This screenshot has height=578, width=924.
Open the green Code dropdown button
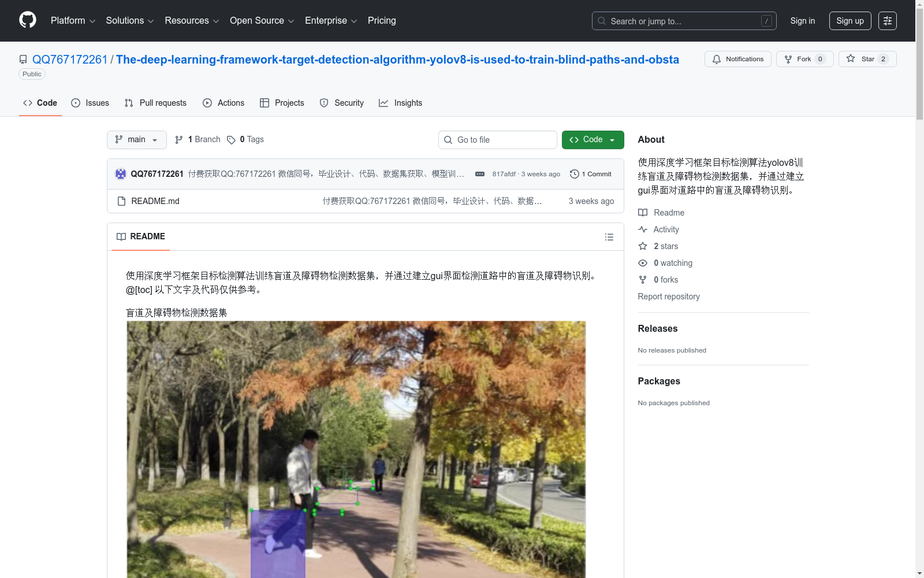point(593,140)
